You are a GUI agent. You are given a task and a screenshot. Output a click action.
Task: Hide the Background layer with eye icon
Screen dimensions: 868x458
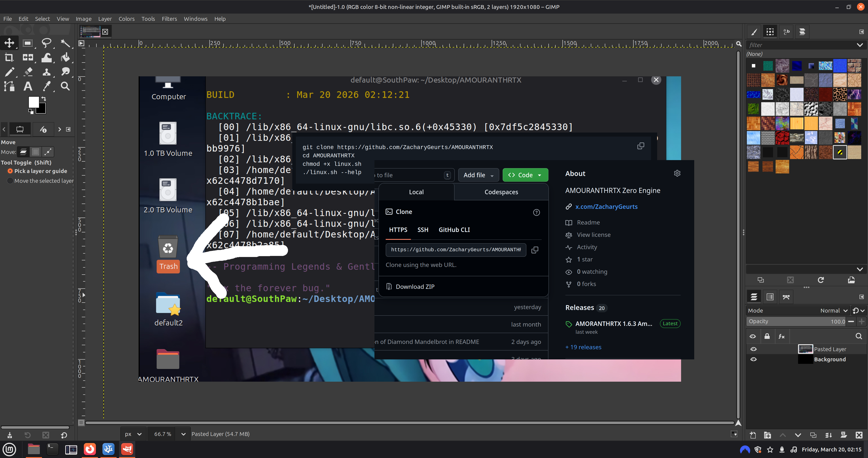753,359
